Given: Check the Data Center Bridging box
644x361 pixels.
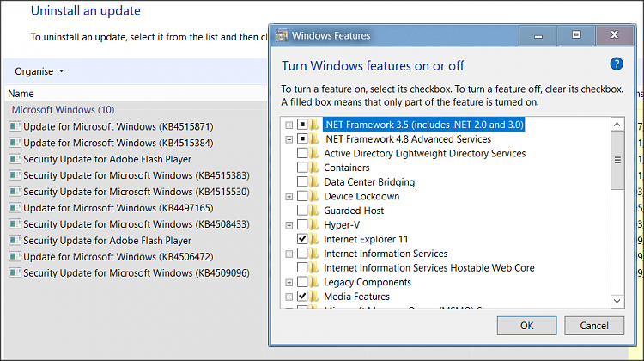Looking at the screenshot, I should coord(302,181).
